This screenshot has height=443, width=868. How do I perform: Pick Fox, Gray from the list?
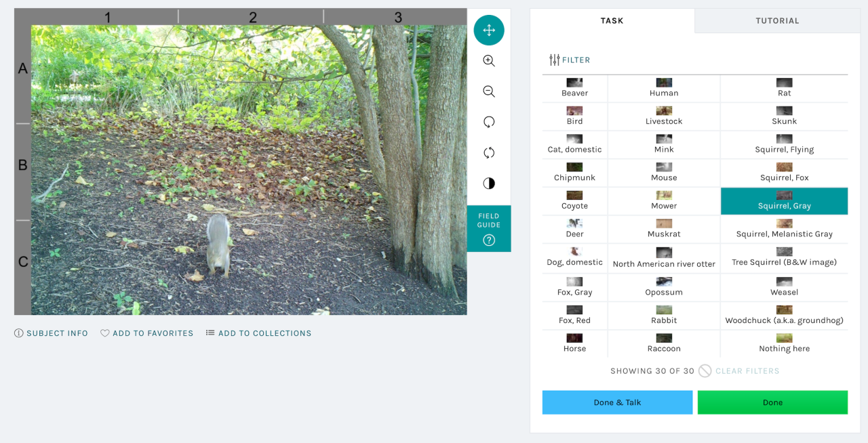point(575,287)
